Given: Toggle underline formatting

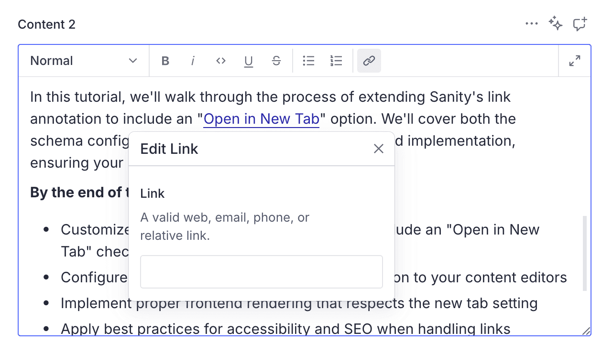Looking at the screenshot, I should tap(248, 61).
